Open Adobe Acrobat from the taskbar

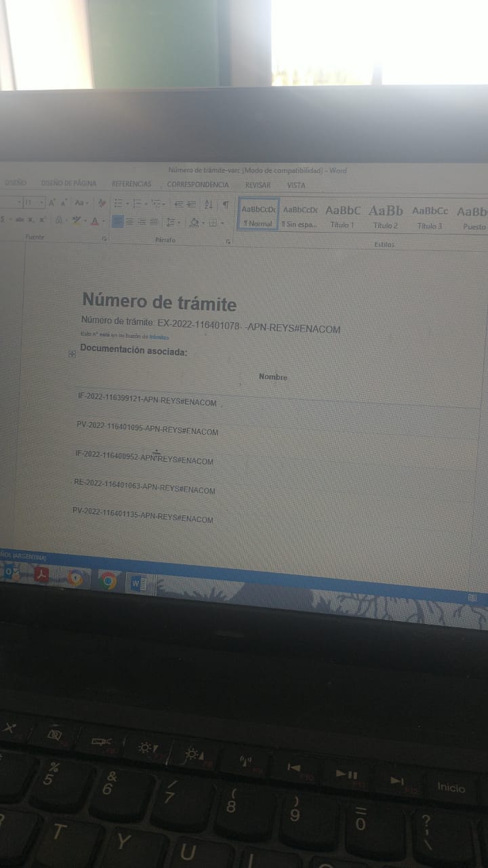click(x=42, y=576)
